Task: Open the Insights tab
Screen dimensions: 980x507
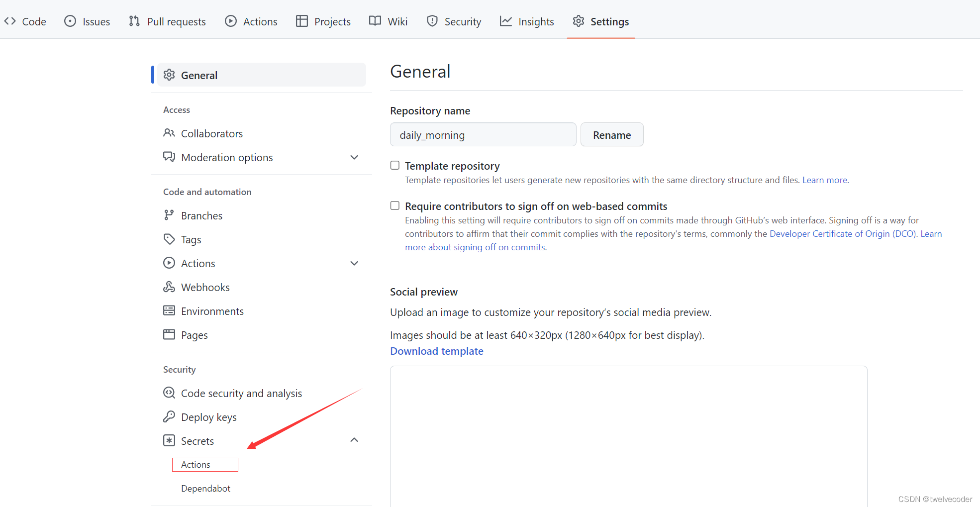Action: 527,21
